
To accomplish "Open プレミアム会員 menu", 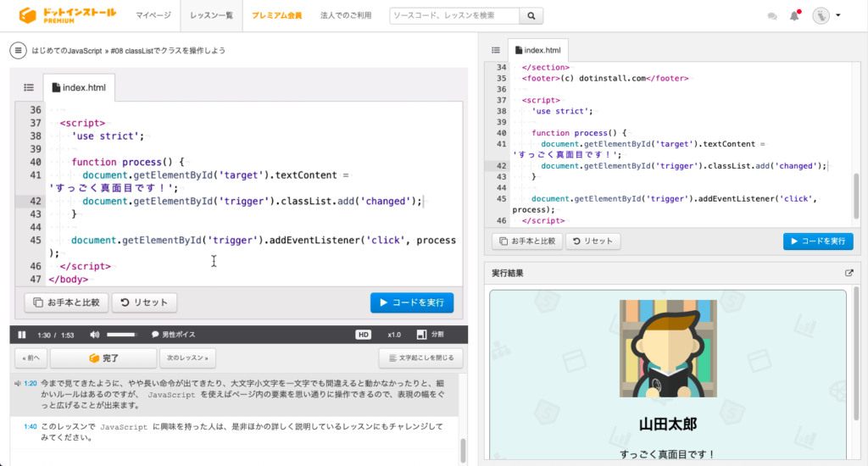I will point(277,15).
